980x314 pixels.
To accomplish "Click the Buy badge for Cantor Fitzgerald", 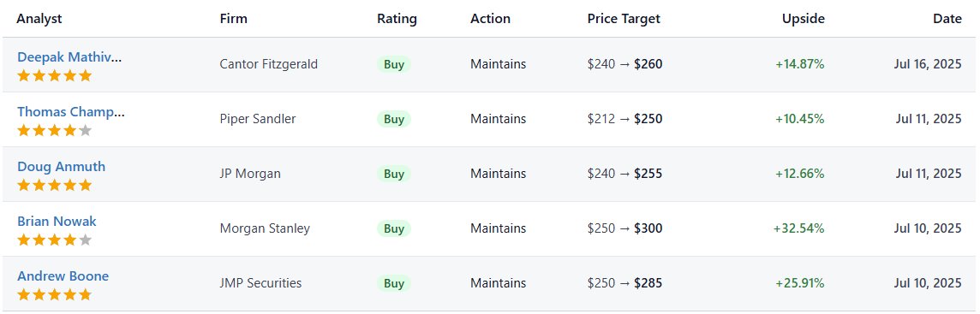I will [394, 64].
